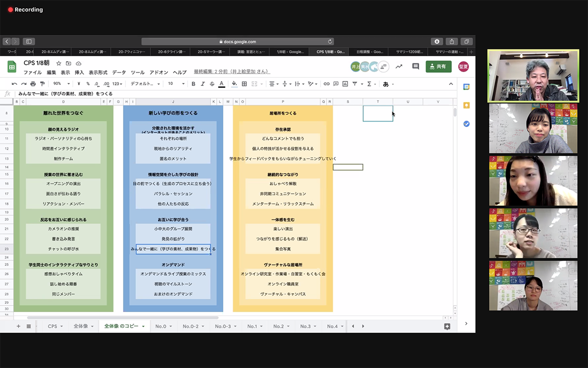Open the データ menu
The width and height of the screenshot is (588, 368).
[119, 72]
